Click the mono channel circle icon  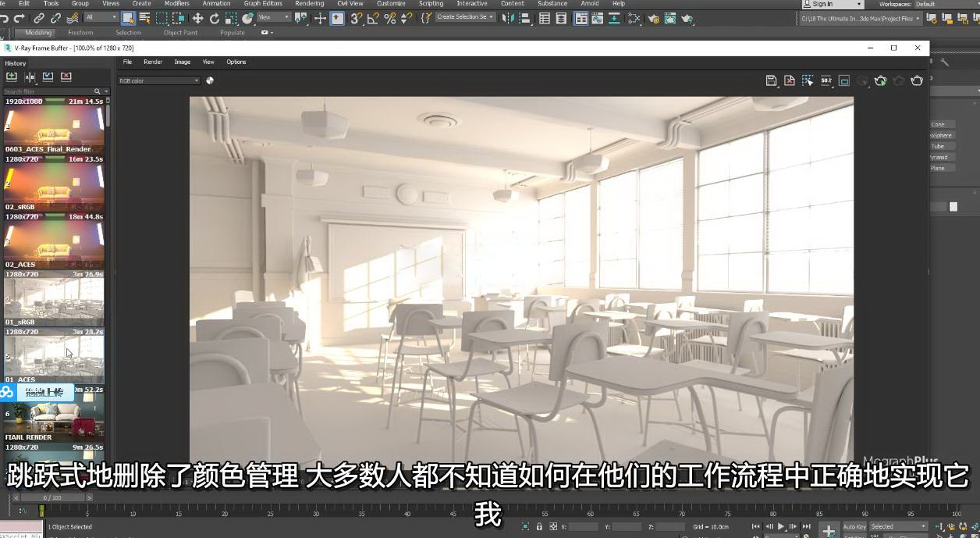click(210, 80)
